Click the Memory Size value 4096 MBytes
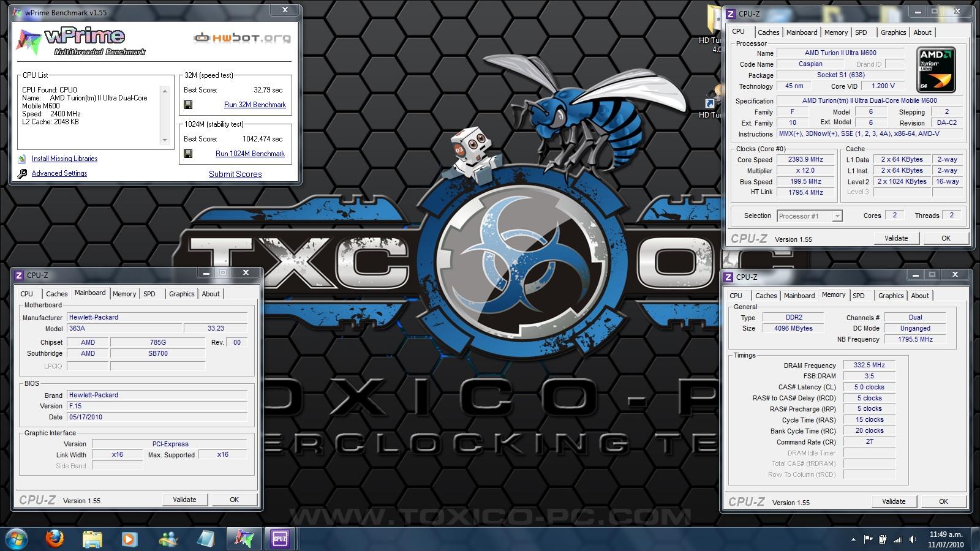 click(x=794, y=328)
